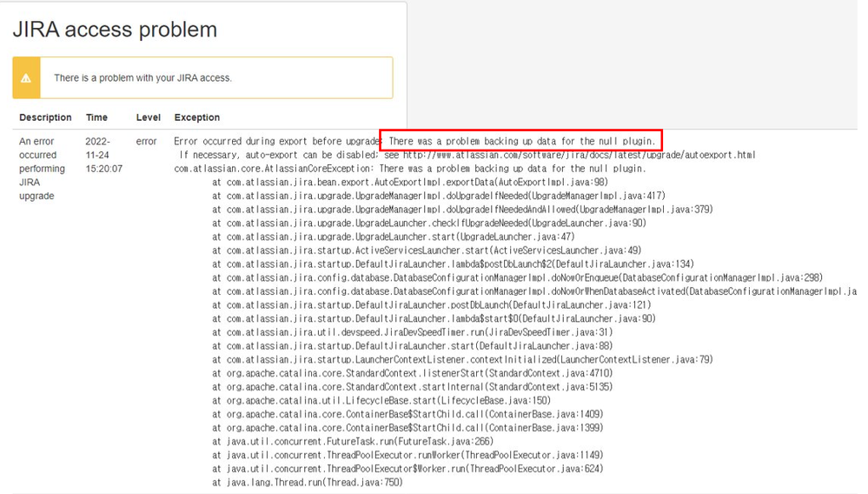Click the JiraDevSpeedTimer.run stack line
The width and height of the screenshot is (868, 494).
point(413,332)
